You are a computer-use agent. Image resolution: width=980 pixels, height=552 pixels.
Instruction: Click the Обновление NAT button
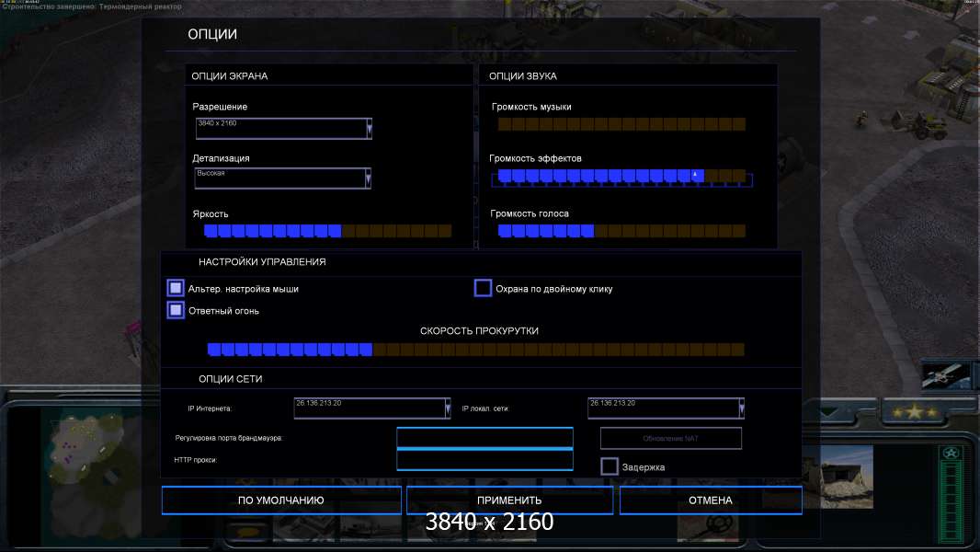(x=670, y=438)
